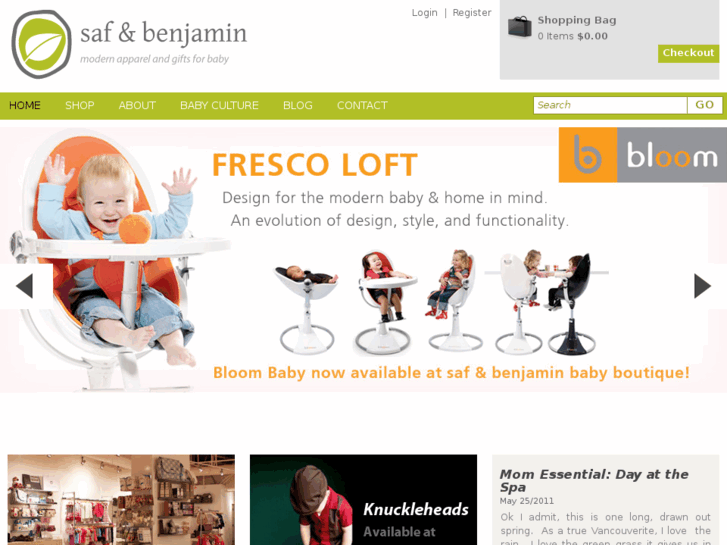Click the green Checkout button
Image resolution: width=727 pixels, height=545 pixels.
click(689, 53)
